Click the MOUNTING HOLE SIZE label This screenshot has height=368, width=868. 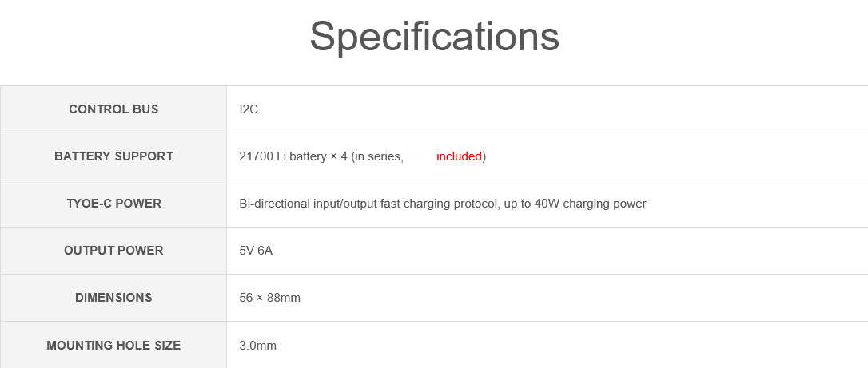113,346
